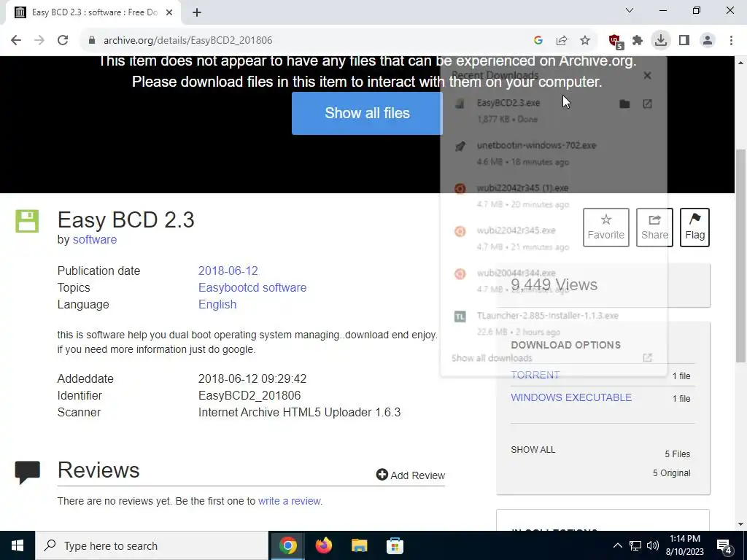This screenshot has height=560, width=747.
Task: Open the Easybootcd software topic link
Action: (x=252, y=287)
